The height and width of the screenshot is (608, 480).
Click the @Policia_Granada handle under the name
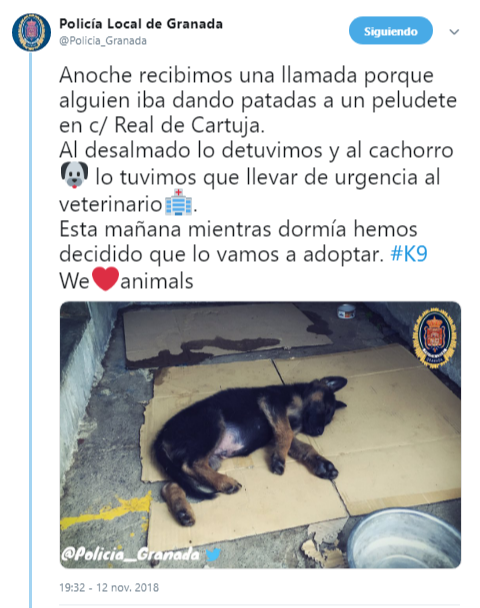(103, 41)
